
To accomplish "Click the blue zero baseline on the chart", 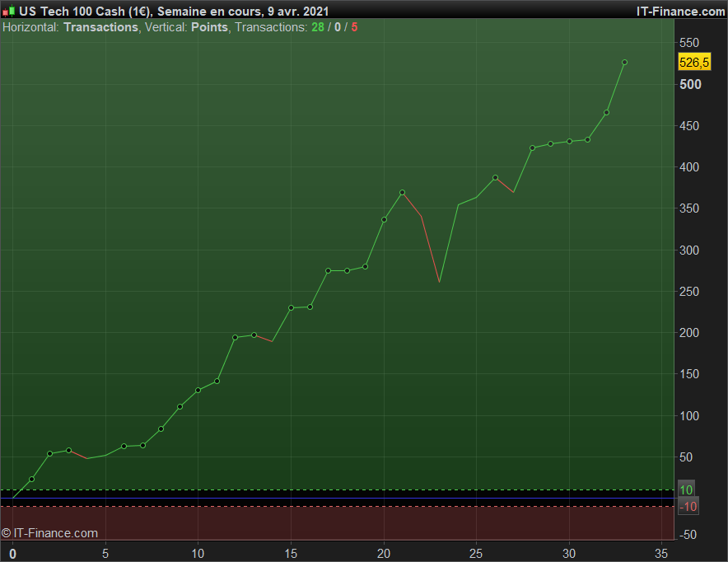I will [337, 499].
